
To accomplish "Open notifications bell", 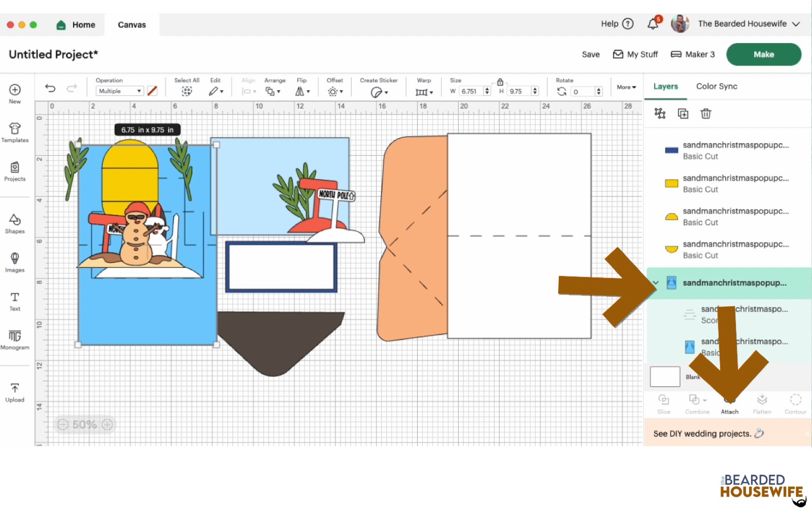I will [653, 24].
